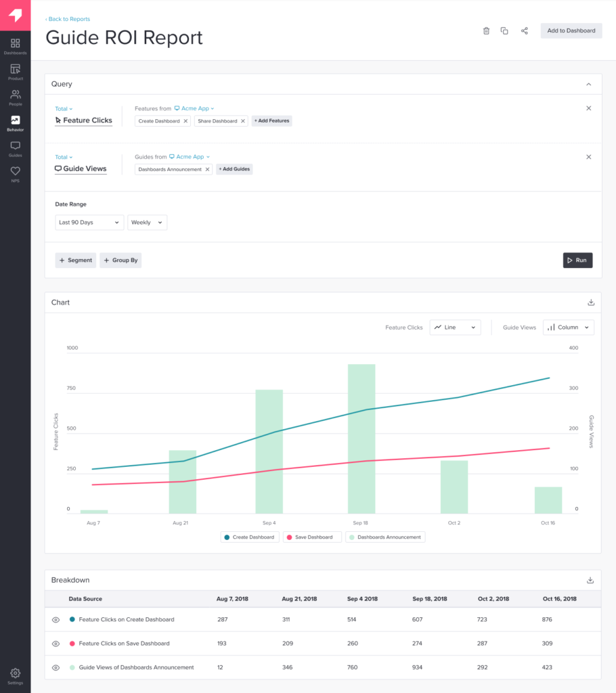Open Dashboards from the sidebar
Screen dimensions: 616x693
pos(15,47)
